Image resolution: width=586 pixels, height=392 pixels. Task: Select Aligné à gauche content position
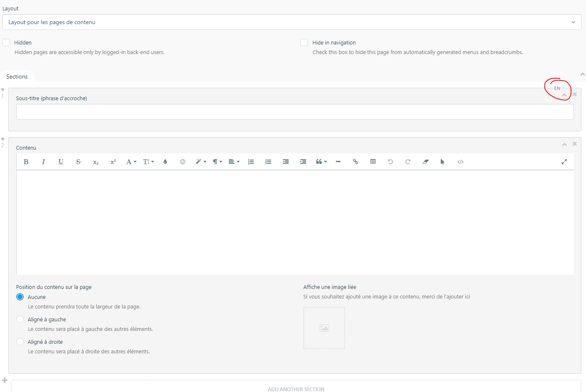tap(20, 319)
